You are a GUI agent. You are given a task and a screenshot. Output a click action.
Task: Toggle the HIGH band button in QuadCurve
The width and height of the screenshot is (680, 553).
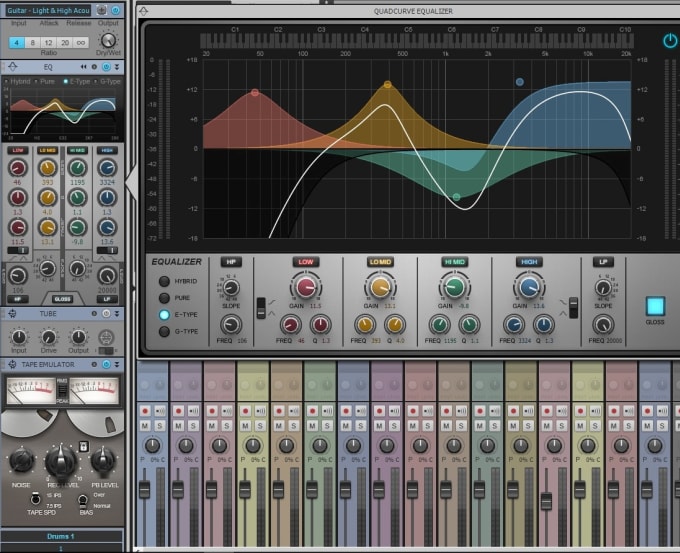(x=529, y=262)
